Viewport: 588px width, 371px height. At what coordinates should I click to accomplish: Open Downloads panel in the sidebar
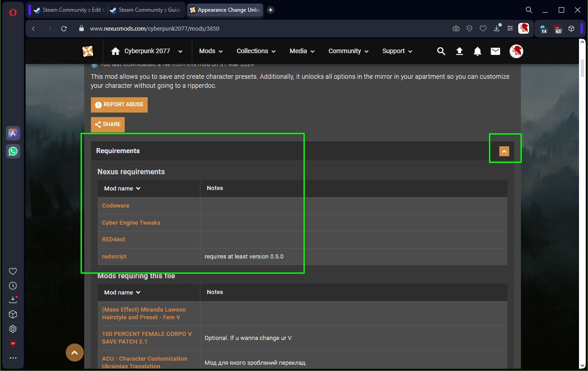point(13,299)
